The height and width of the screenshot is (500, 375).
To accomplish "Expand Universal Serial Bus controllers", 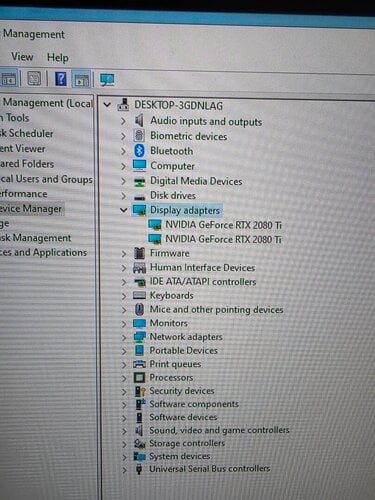I will 124,470.
